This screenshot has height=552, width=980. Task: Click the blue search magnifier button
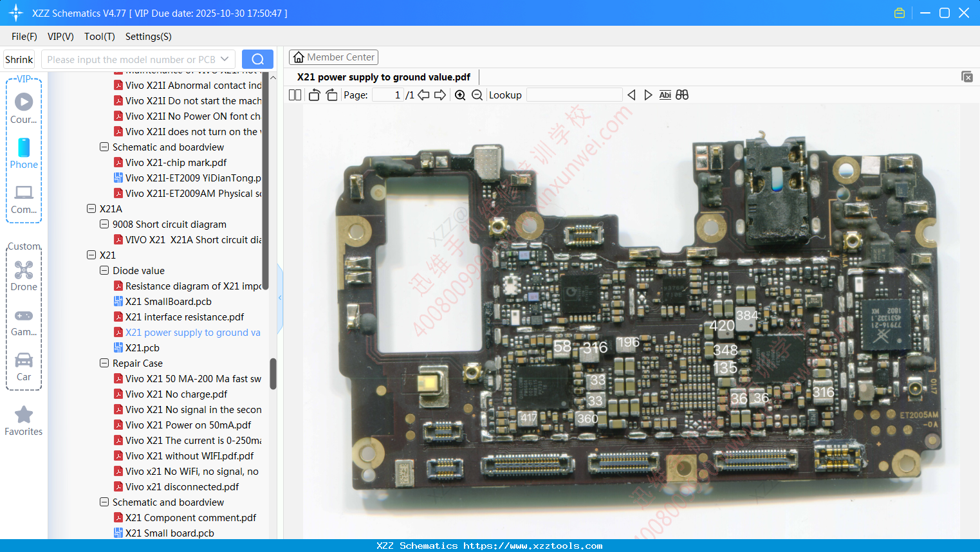point(257,59)
